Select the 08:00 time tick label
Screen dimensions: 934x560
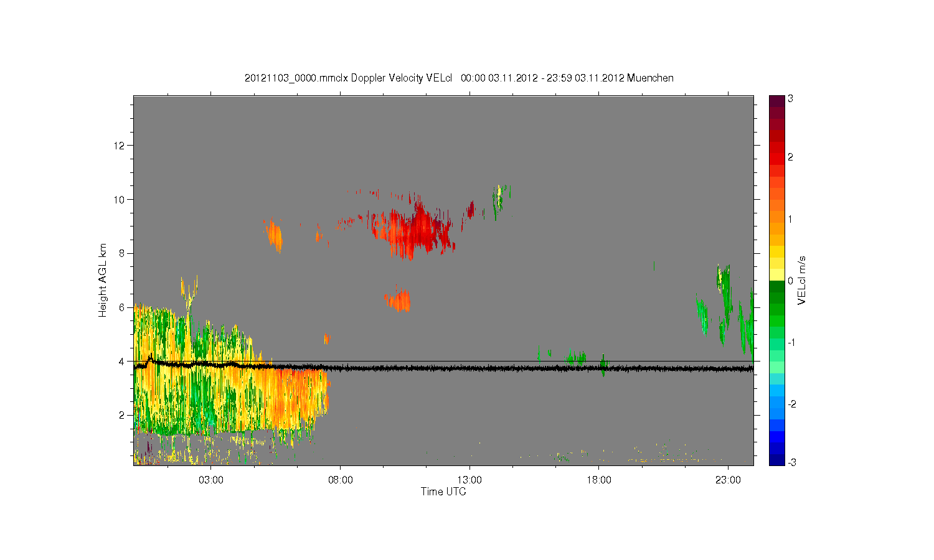341,480
